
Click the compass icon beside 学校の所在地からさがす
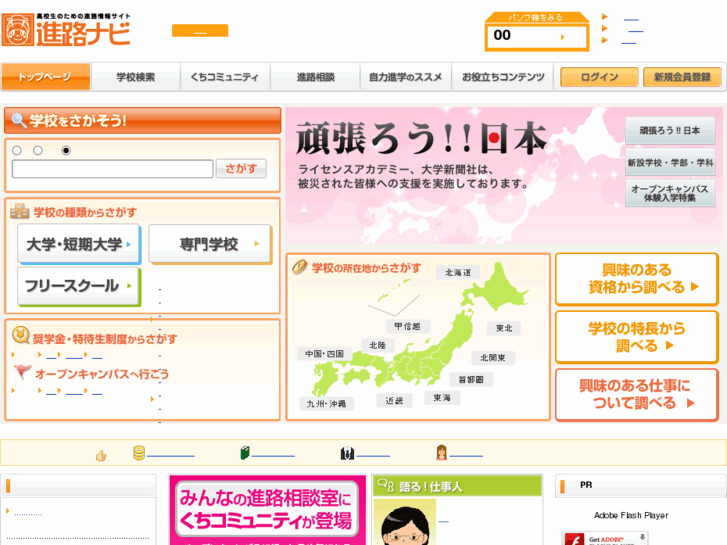tap(300, 267)
